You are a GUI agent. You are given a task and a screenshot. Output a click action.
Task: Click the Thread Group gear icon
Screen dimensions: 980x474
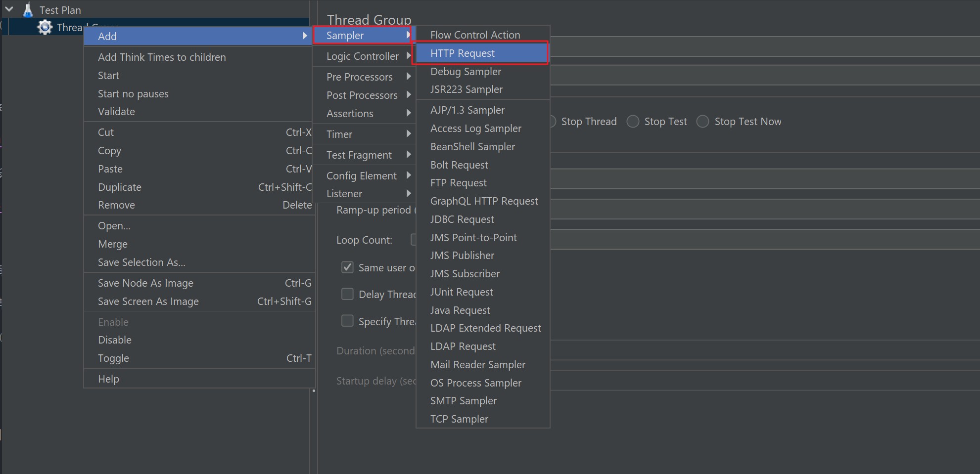coord(45,27)
